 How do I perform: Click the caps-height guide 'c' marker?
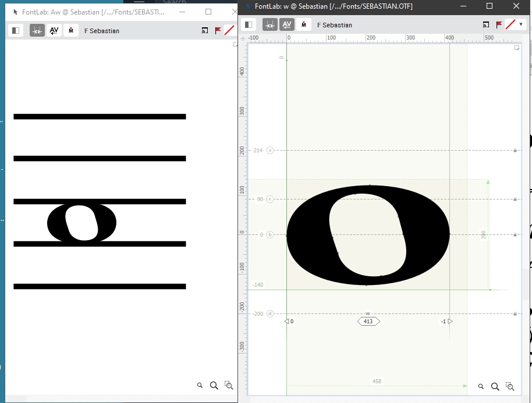[270, 199]
